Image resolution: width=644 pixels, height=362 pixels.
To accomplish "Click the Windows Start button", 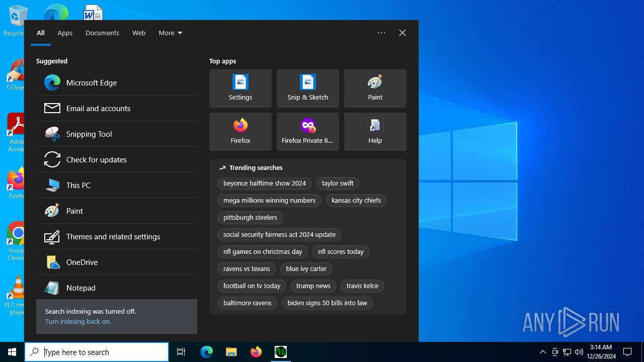I will click(12, 352).
